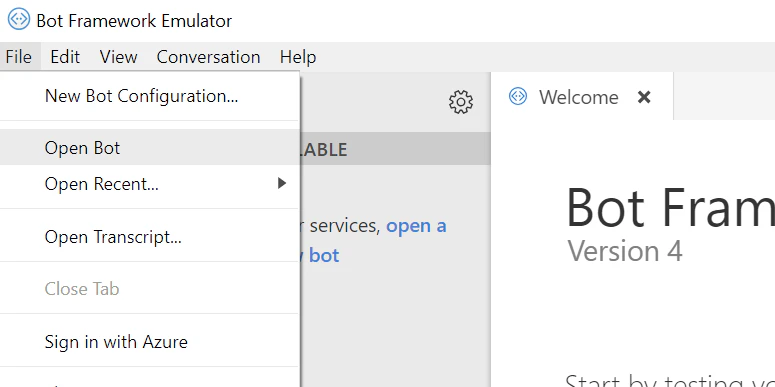Click the Bot Framework Emulator title bar logo
775x387 pixels.
point(19,20)
